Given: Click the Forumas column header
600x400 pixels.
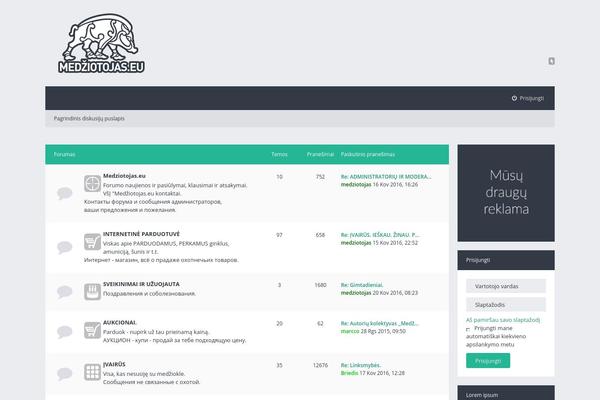Looking at the screenshot, I should tap(64, 154).
